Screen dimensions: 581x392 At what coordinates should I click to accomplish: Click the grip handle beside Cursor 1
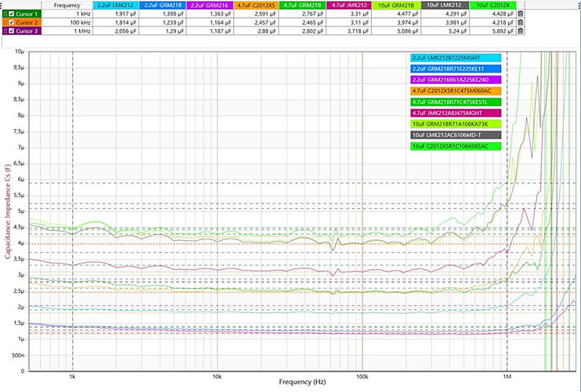pos(4,14)
